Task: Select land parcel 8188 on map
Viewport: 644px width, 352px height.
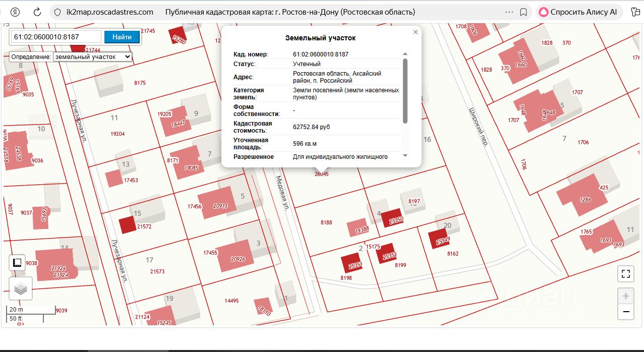Action: [x=326, y=222]
